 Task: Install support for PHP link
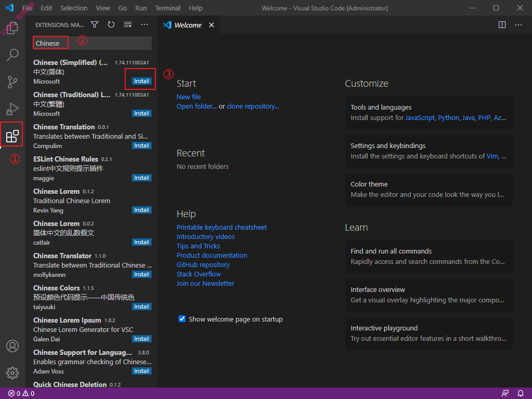(x=484, y=118)
